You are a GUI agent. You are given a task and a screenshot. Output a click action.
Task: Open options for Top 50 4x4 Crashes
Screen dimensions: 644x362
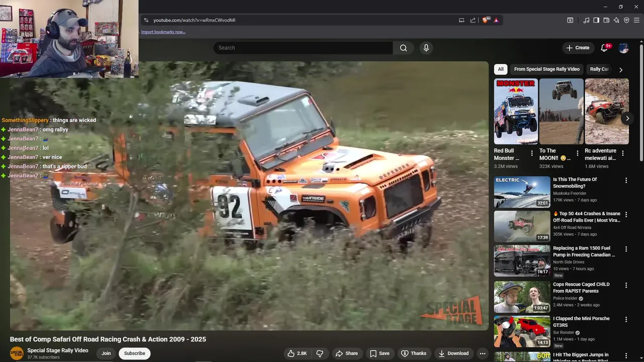coord(626,215)
